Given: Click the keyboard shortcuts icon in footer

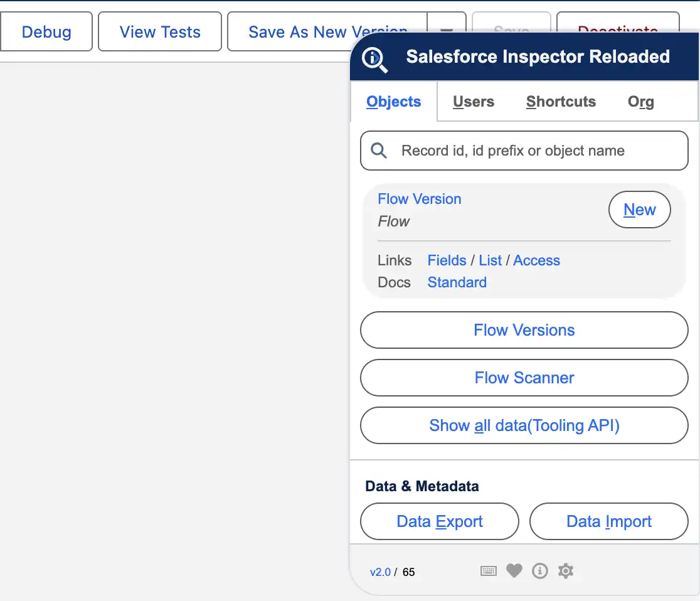Looking at the screenshot, I should tap(489, 571).
